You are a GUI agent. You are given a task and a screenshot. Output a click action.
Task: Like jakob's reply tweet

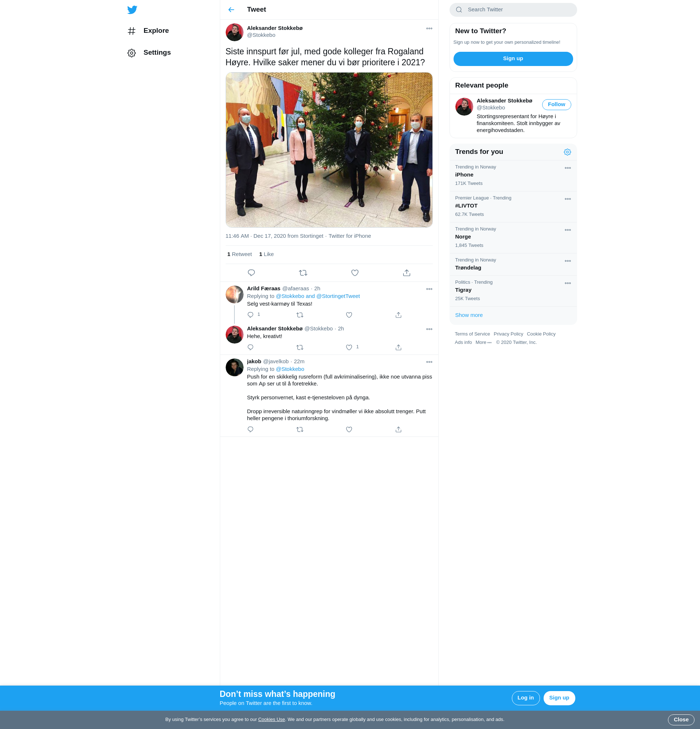[349, 429]
